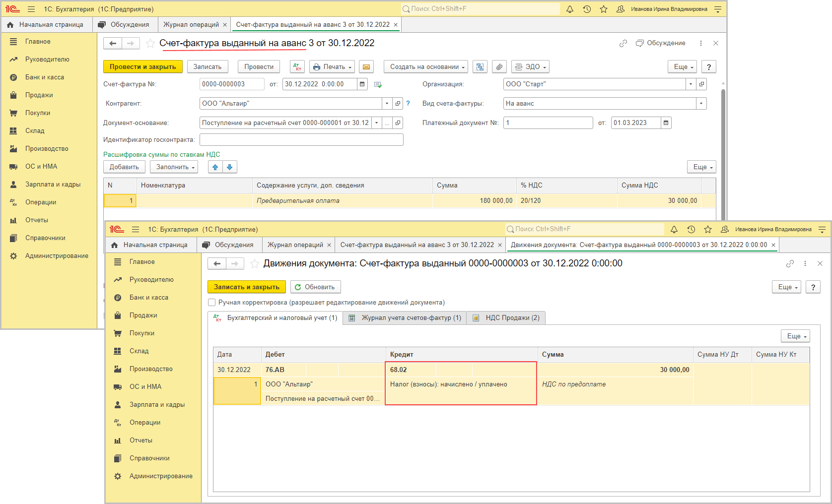Move row up with blue up arrow
Viewport: 832px width, 504px height.
pyautogui.click(x=215, y=167)
